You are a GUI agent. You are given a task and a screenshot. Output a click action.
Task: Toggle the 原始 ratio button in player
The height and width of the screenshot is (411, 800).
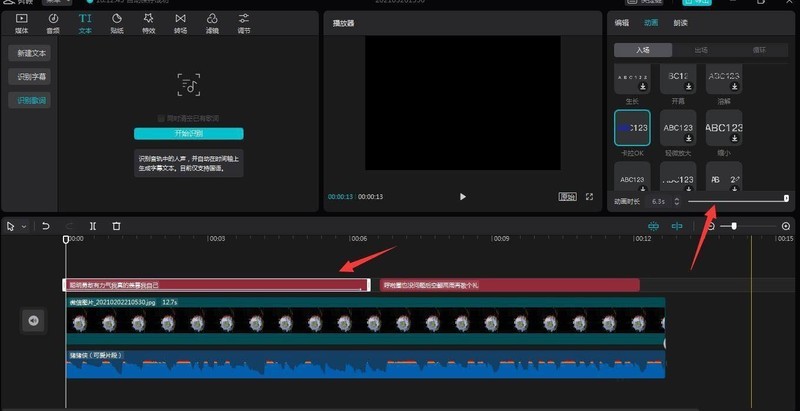point(567,196)
